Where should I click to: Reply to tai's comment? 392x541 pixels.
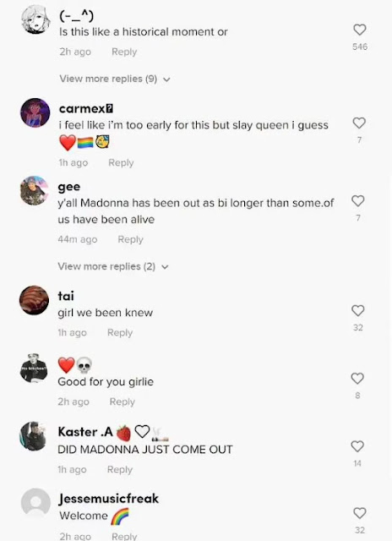(x=120, y=332)
